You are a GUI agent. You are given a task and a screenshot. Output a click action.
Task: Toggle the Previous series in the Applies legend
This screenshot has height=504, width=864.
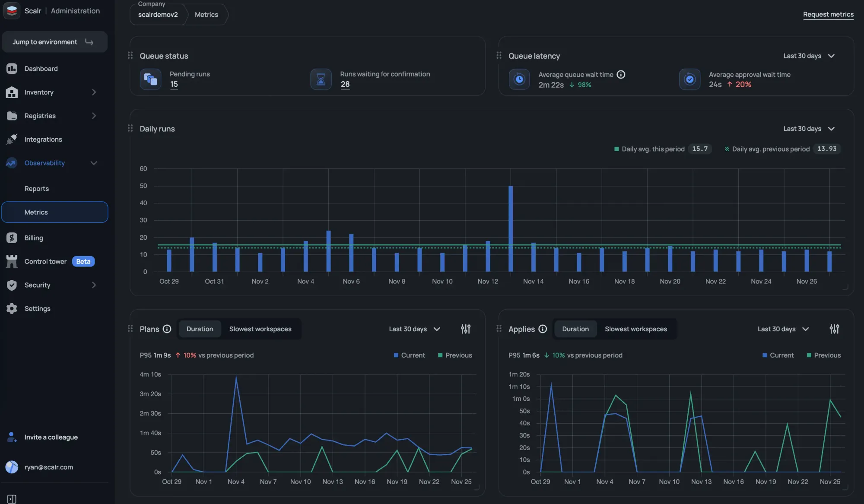(823, 355)
